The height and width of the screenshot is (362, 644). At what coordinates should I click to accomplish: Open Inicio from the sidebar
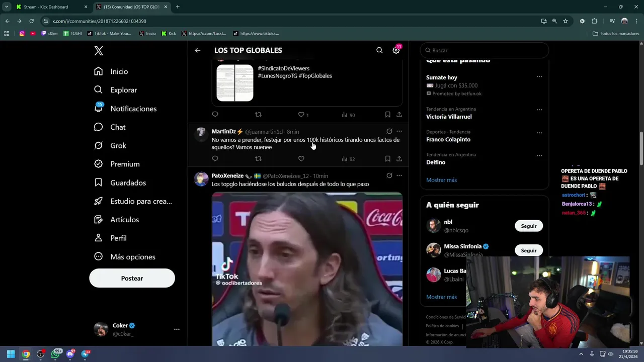pos(111,71)
